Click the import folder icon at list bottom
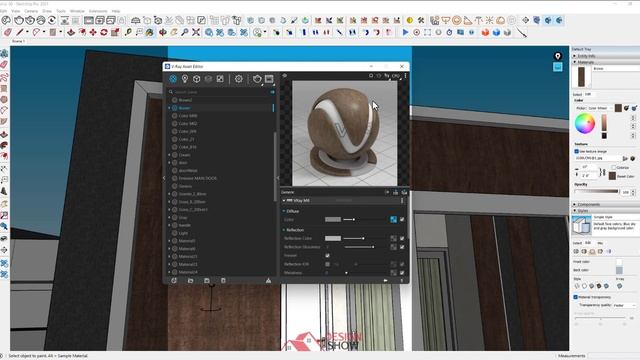640x360 pixels. pyautogui.click(x=191, y=280)
